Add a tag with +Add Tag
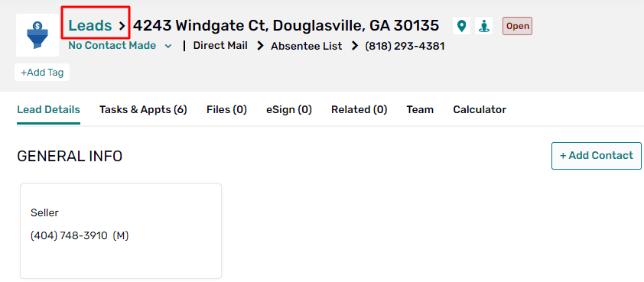 [x=42, y=73]
